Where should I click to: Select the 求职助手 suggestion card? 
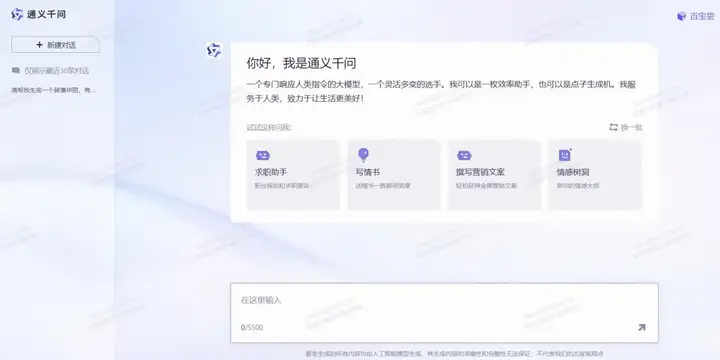(293, 175)
